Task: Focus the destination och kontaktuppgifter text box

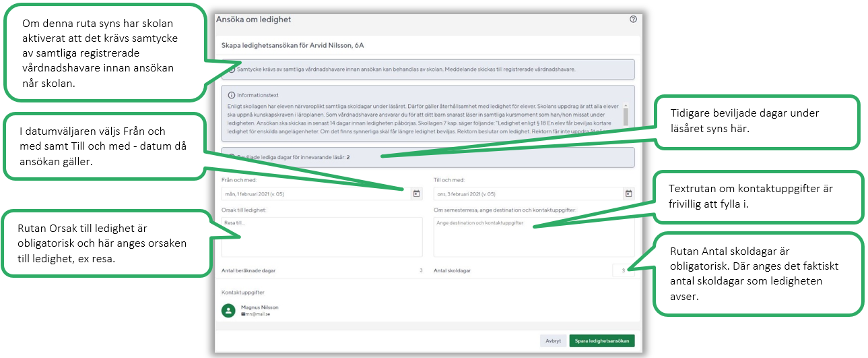Action: click(x=533, y=237)
